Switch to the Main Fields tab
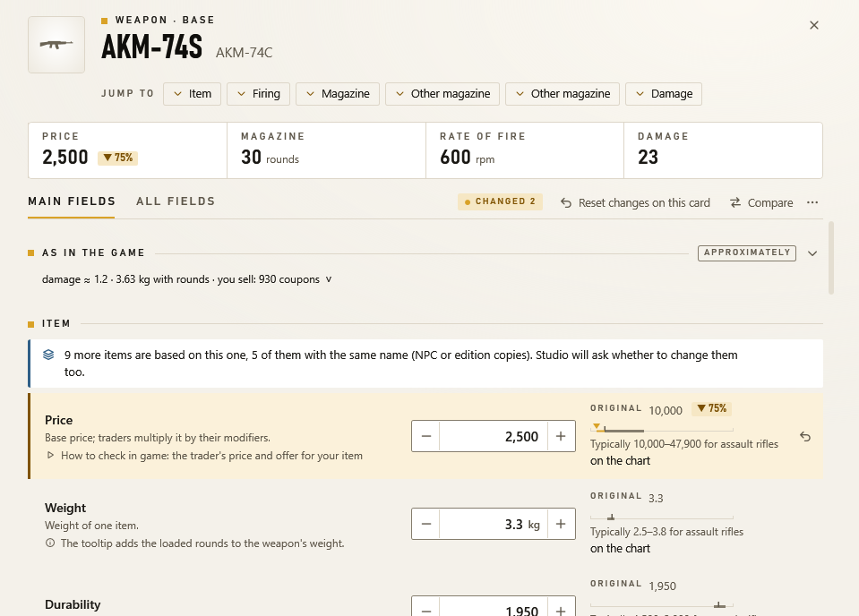Viewport: 859px width, 616px height. pyautogui.click(x=72, y=201)
